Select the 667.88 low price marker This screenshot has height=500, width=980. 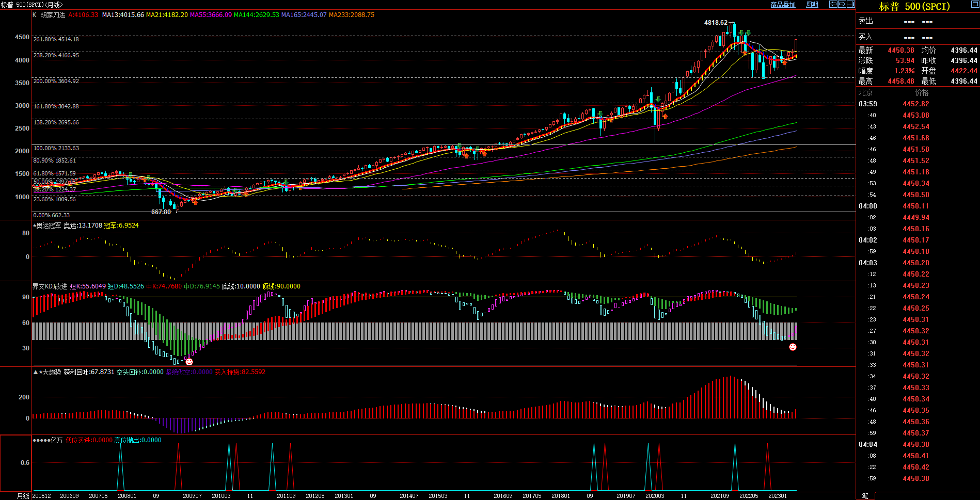pos(161,212)
